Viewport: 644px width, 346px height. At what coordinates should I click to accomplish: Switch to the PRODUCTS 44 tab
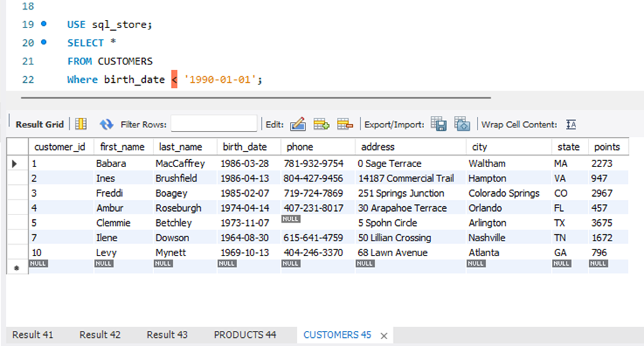point(245,335)
